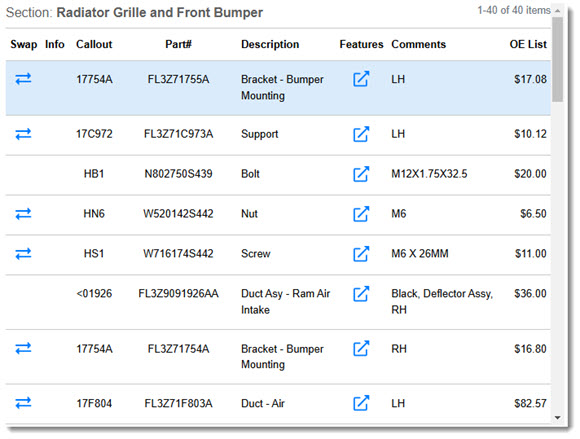
Task: Select the Nut HN6 row
Action: [278, 215]
